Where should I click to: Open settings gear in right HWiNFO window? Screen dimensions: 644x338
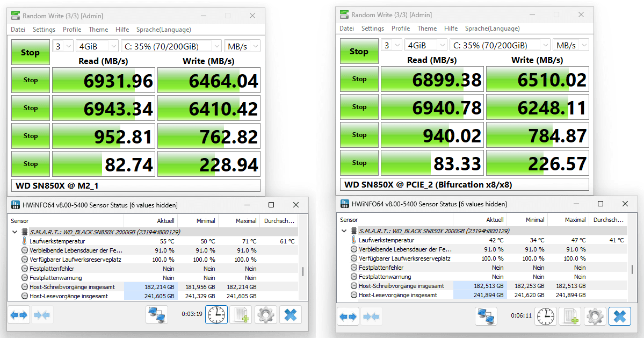(x=595, y=316)
